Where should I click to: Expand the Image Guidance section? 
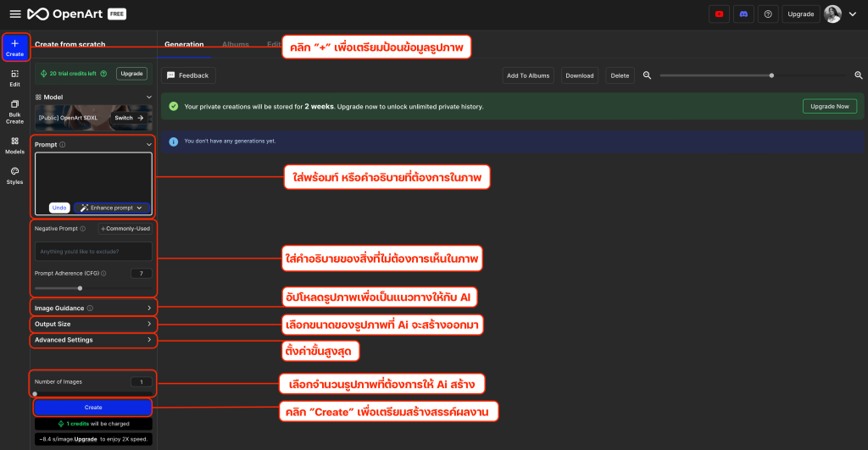coord(93,308)
